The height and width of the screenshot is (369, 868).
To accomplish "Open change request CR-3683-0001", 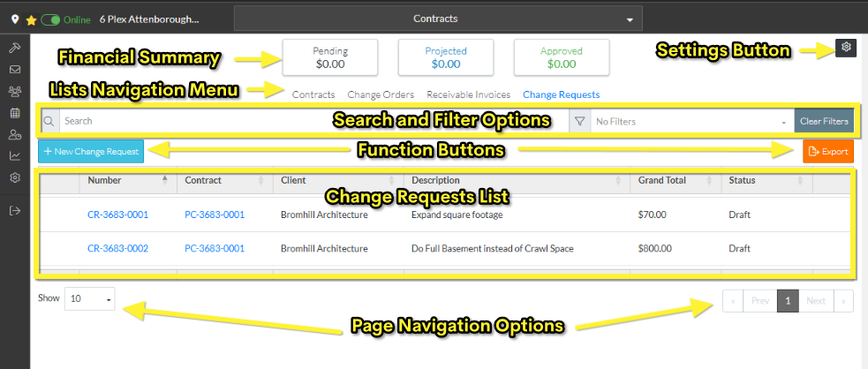I will 118,215.
